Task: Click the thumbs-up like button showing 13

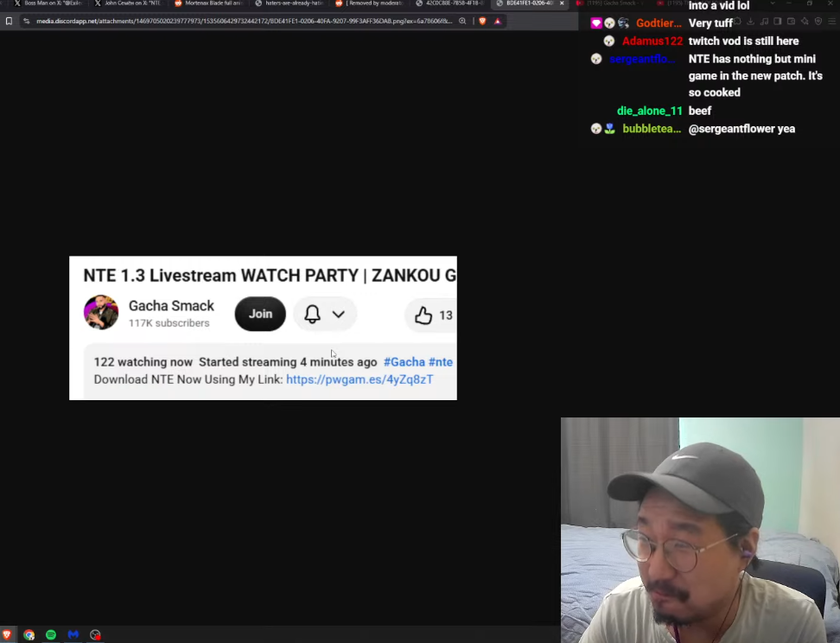Action: tap(433, 315)
